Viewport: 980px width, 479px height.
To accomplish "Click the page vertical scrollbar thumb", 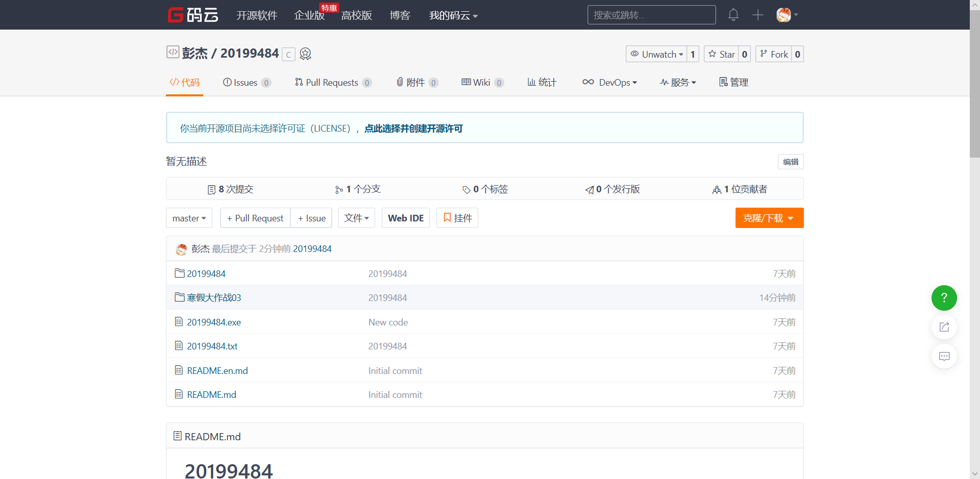I will pyautogui.click(x=975, y=84).
